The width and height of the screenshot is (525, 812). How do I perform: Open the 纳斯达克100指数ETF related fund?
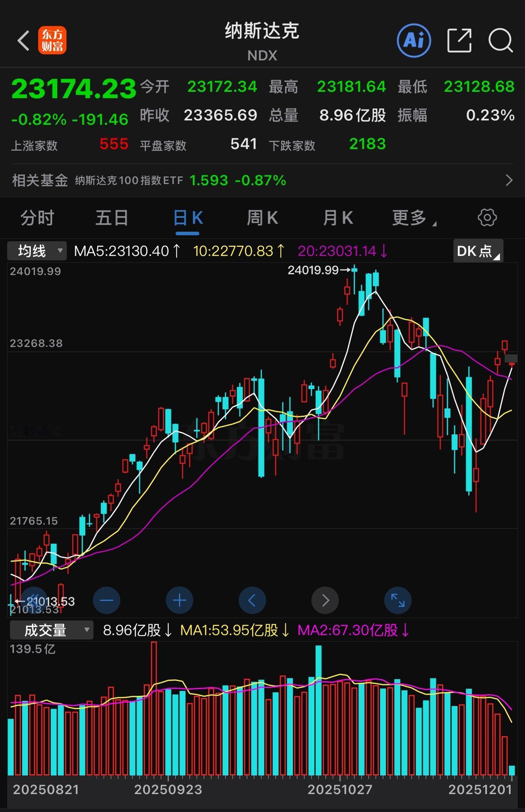tap(129, 180)
